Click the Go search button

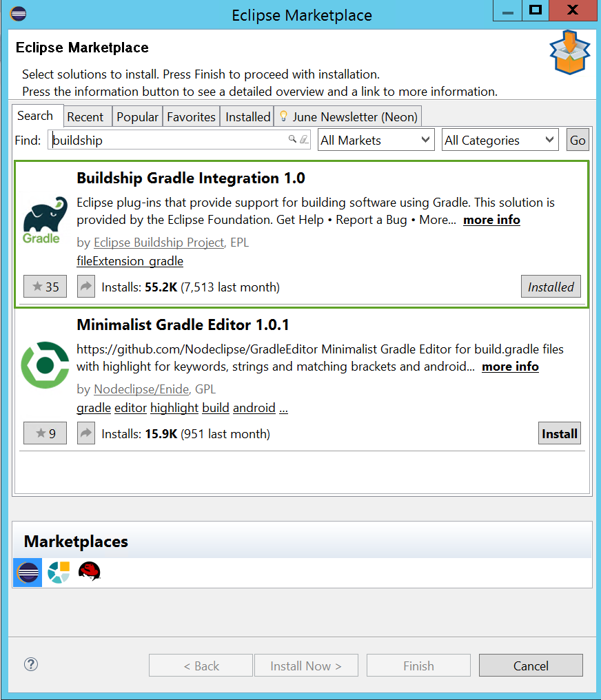(x=578, y=140)
